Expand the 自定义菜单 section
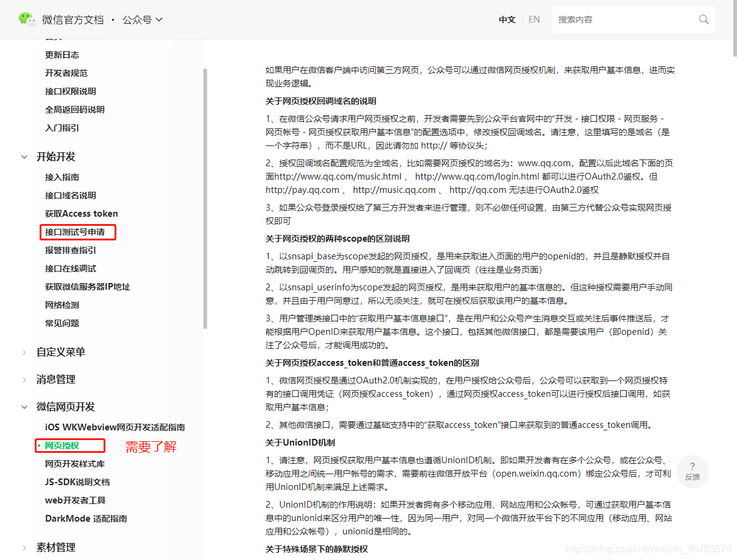The height and width of the screenshot is (560, 737). (x=24, y=352)
